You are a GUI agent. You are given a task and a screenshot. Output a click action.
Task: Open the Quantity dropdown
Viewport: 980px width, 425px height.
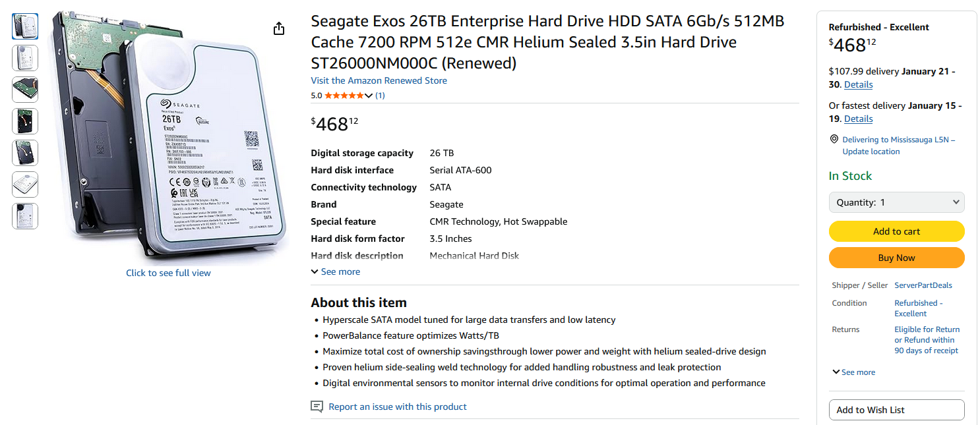point(896,202)
